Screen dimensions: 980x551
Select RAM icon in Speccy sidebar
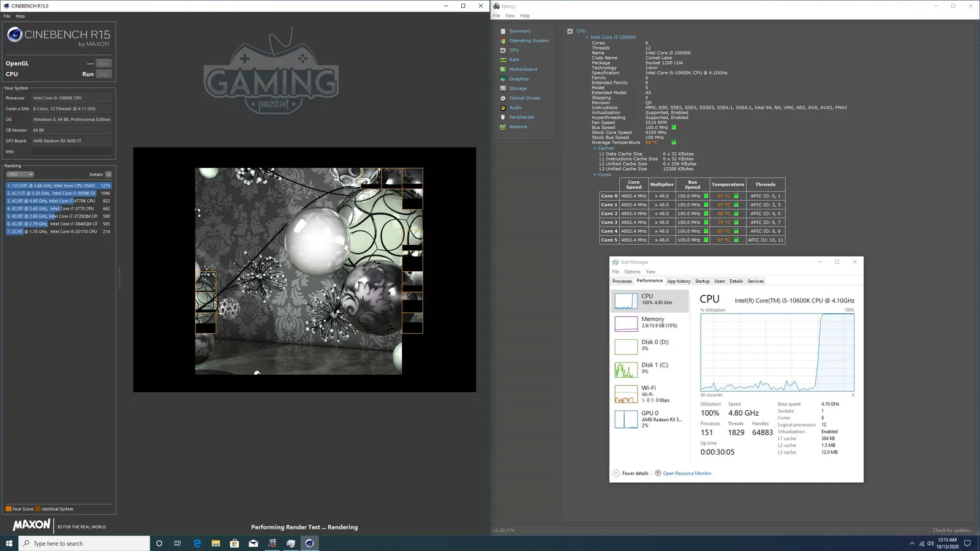(x=503, y=60)
